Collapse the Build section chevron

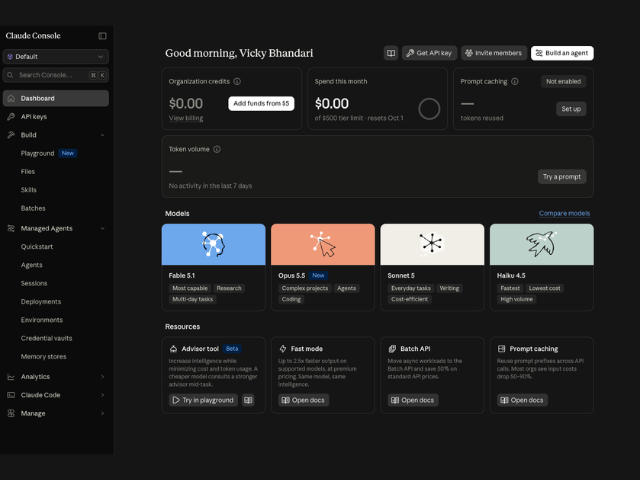tap(102, 135)
